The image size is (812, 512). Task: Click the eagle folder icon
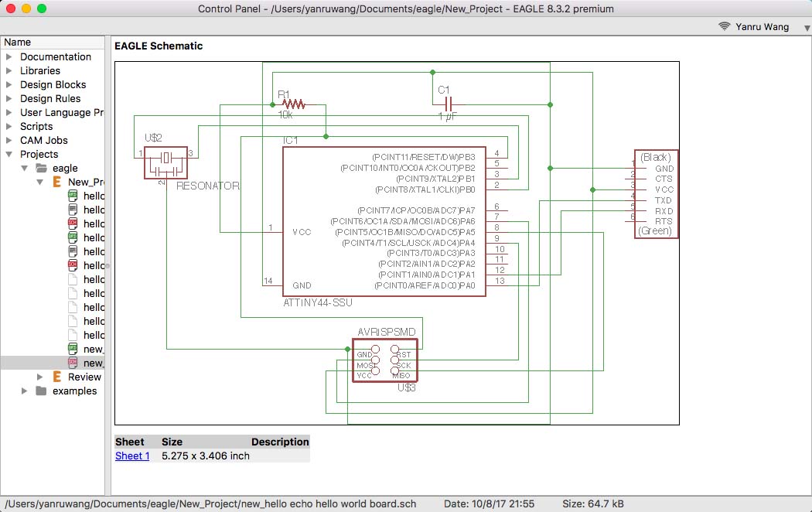[x=42, y=169]
